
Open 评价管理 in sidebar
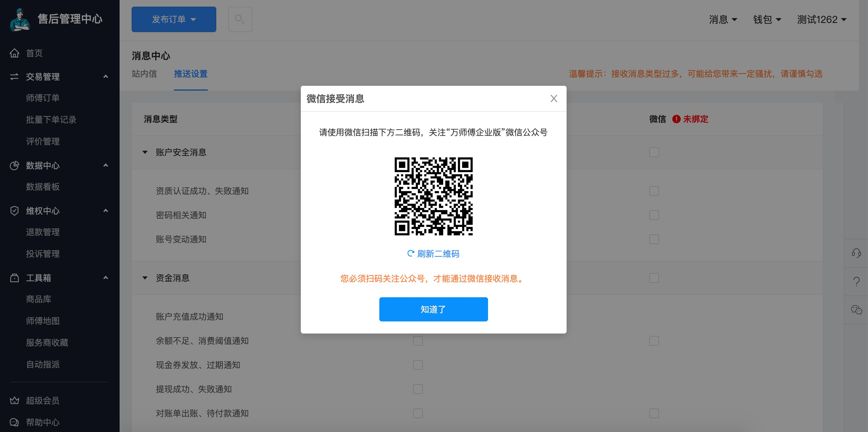(43, 141)
